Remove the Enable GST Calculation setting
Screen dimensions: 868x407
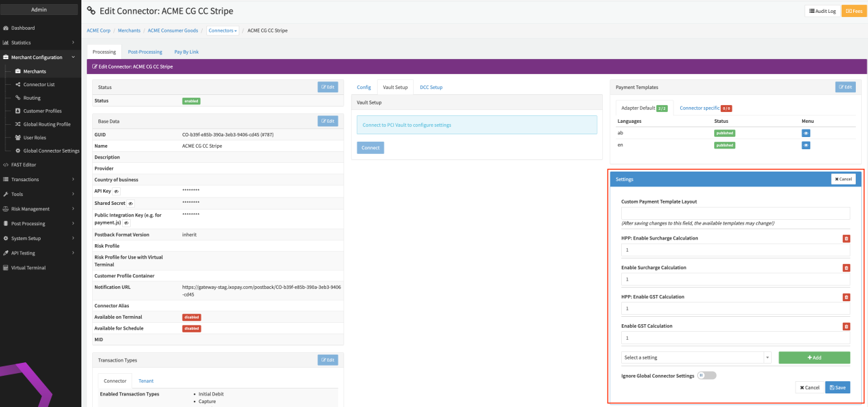(846, 326)
